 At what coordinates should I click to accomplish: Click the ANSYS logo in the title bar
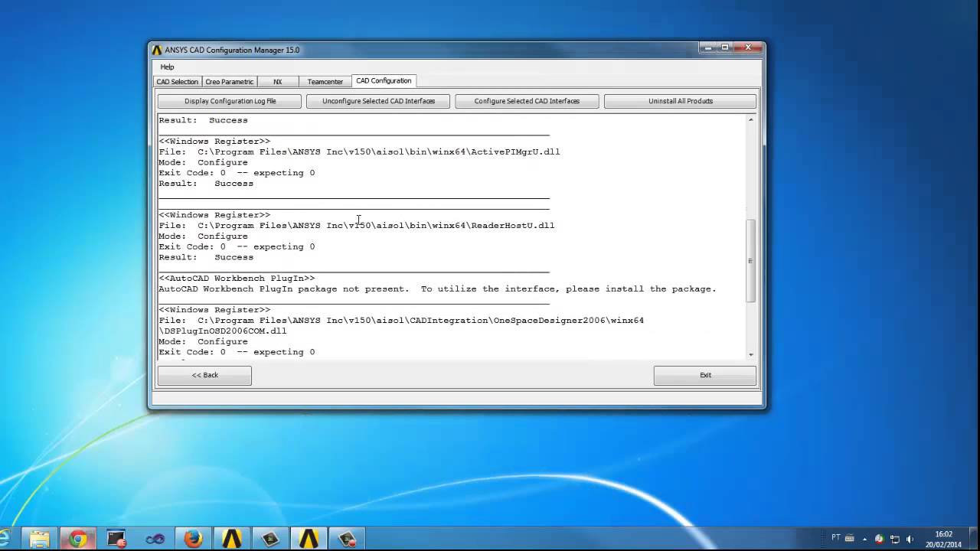tap(157, 51)
